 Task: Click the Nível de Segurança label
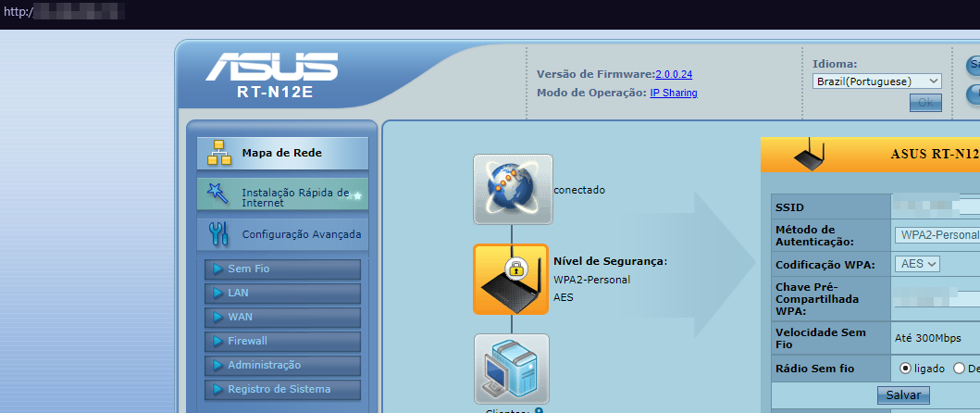(x=611, y=261)
